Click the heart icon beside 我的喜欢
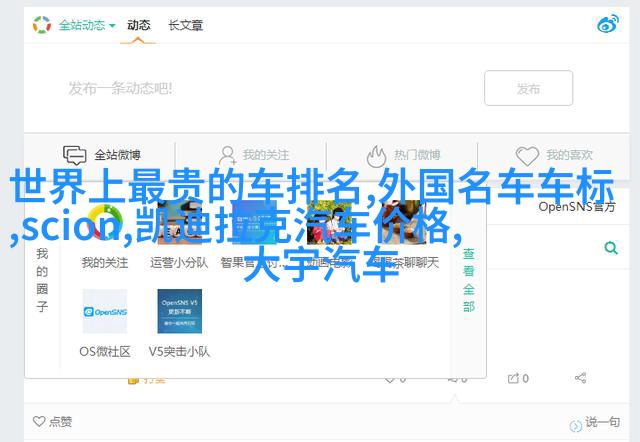 click(527, 155)
